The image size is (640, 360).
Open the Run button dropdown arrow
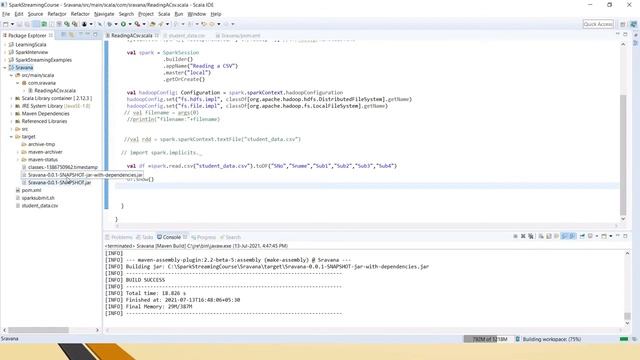coord(130,24)
